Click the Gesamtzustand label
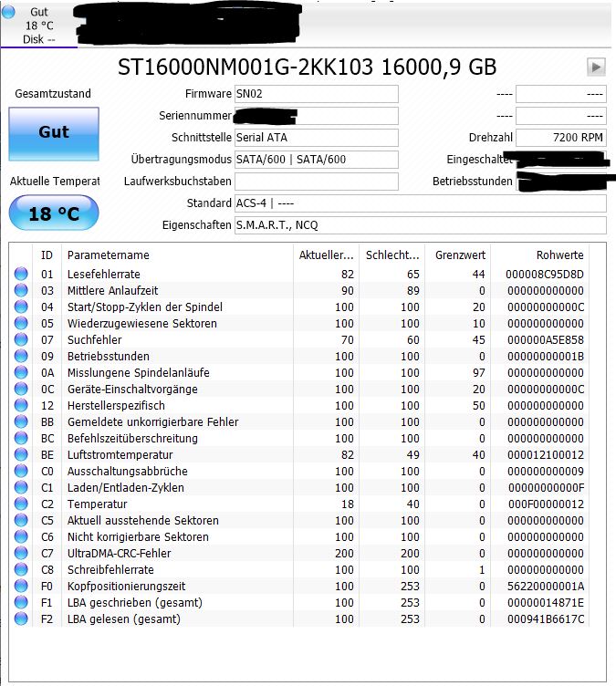This screenshot has height=686, width=616. 53,94
